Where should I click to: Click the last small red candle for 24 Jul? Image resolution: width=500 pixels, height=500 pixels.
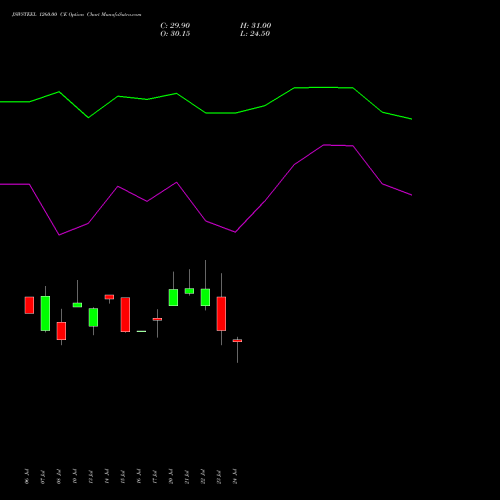pyautogui.click(x=237, y=341)
